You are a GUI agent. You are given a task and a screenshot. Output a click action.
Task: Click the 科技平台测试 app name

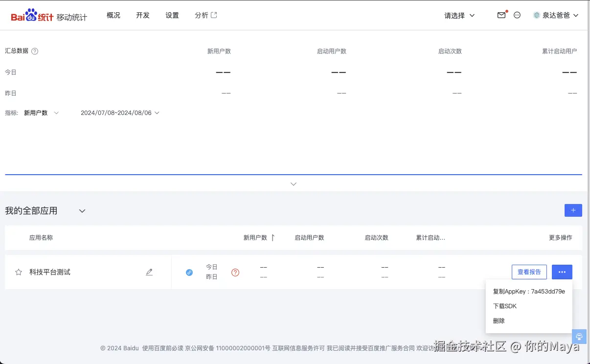pyautogui.click(x=50, y=272)
